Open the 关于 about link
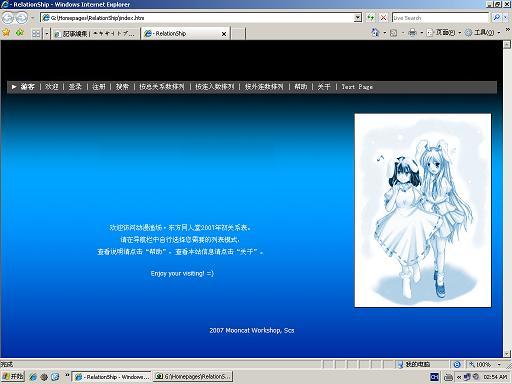 pos(324,87)
